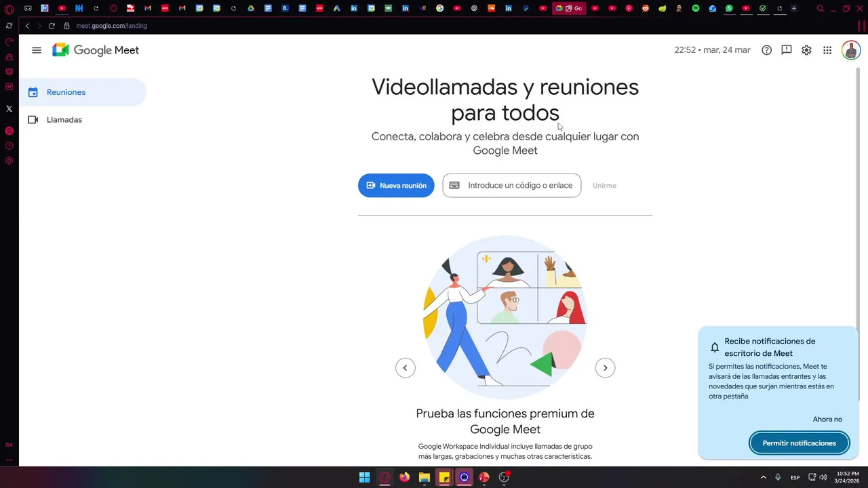Switch to the Reddit browser tab

[645, 8]
